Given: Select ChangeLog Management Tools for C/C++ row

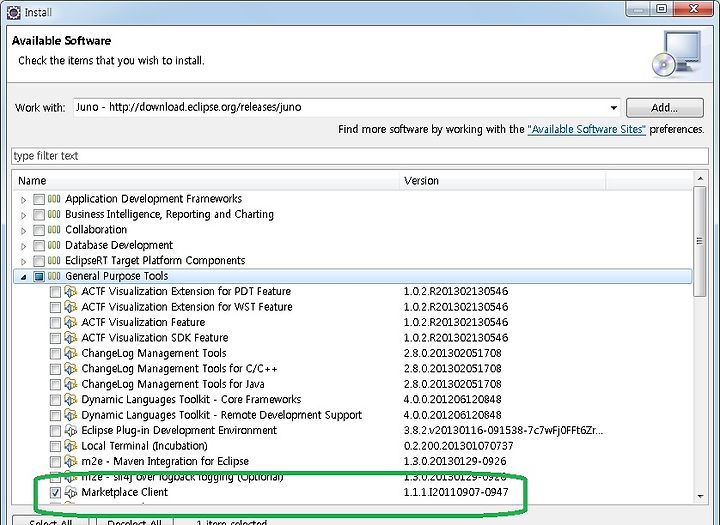Looking at the screenshot, I should 179,369.
